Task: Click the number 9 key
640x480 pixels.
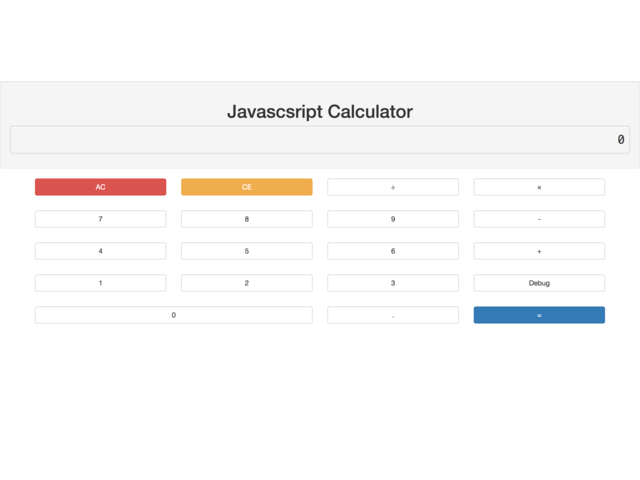Action: [393, 219]
